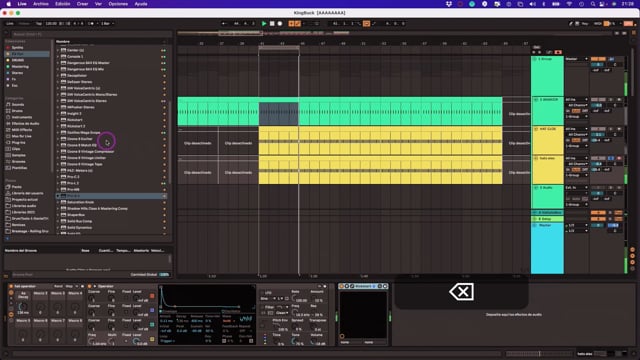The width and height of the screenshot is (640, 360).
Task: Expand the Decapitator plugin entry
Action: pyautogui.click(x=58, y=76)
